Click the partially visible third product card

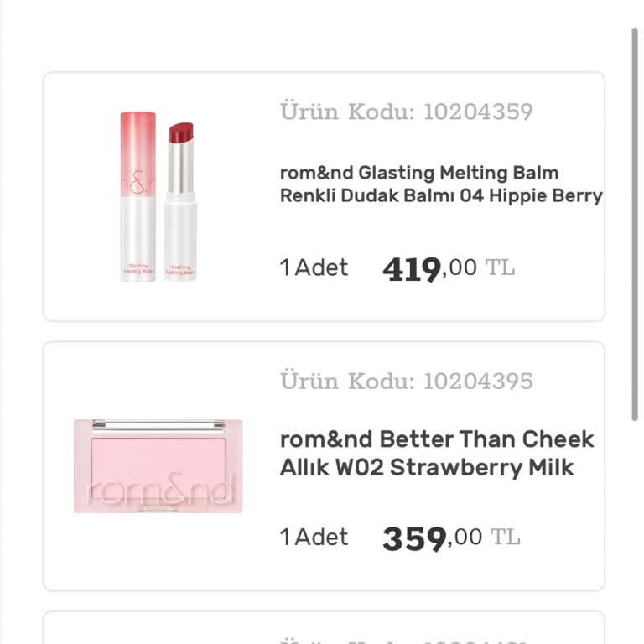tap(324, 629)
